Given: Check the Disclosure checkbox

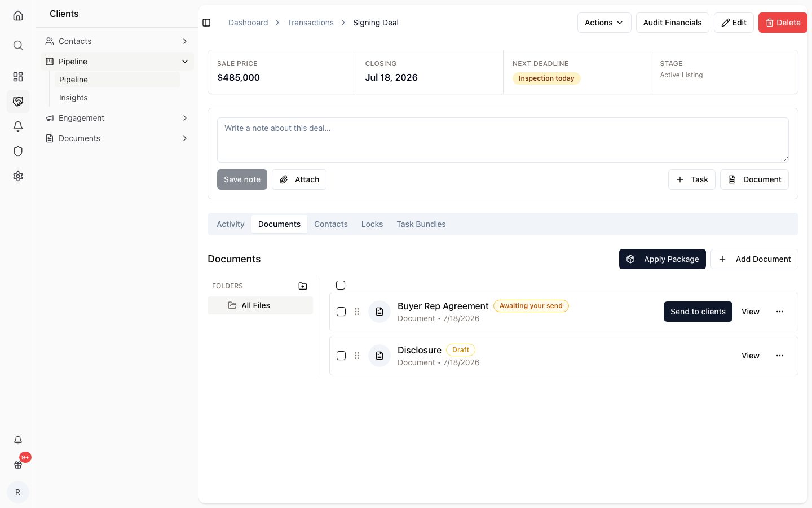Looking at the screenshot, I should point(341,356).
